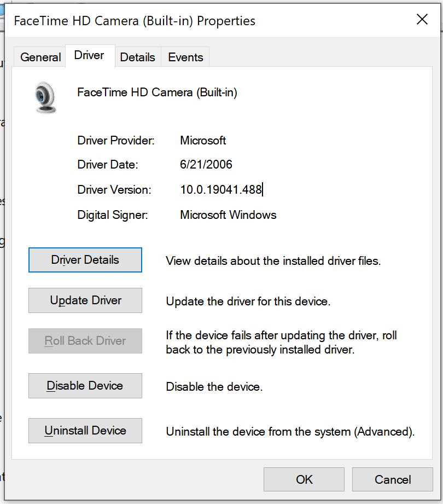Close the camera properties window
This screenshot has height=504, width=443.
422,20
